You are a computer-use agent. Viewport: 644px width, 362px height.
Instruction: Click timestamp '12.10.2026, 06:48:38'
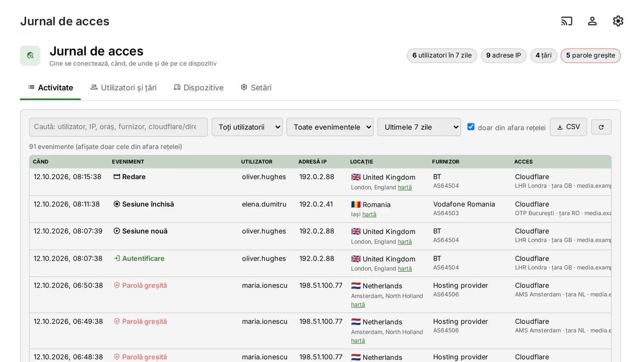68,357
